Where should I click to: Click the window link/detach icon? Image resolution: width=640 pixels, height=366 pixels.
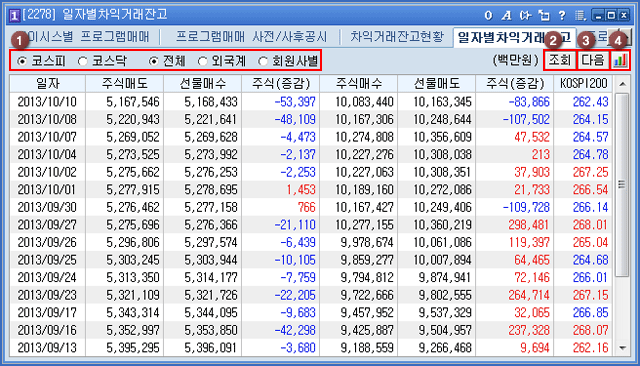pyautogui.click(x=544, y=16)
